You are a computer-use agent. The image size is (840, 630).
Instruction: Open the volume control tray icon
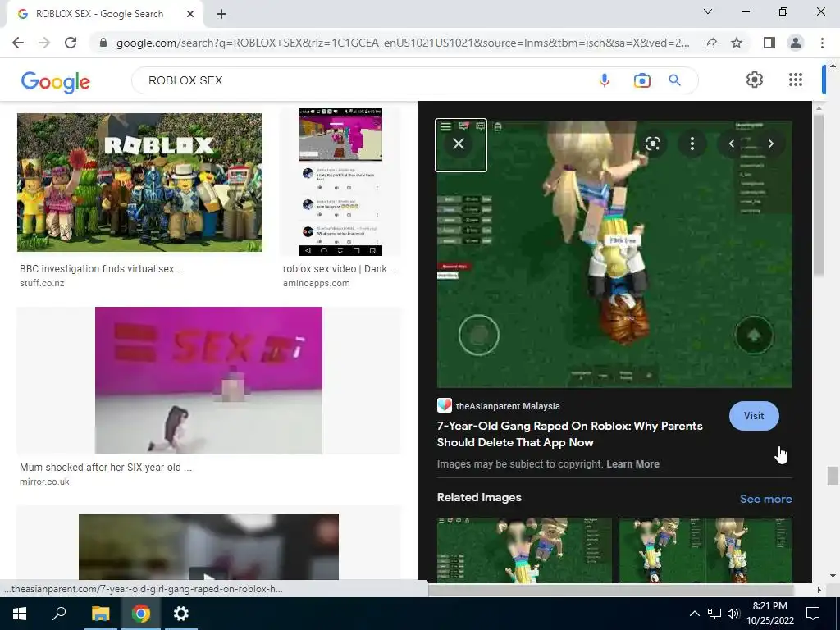click(x=733, y=614)
